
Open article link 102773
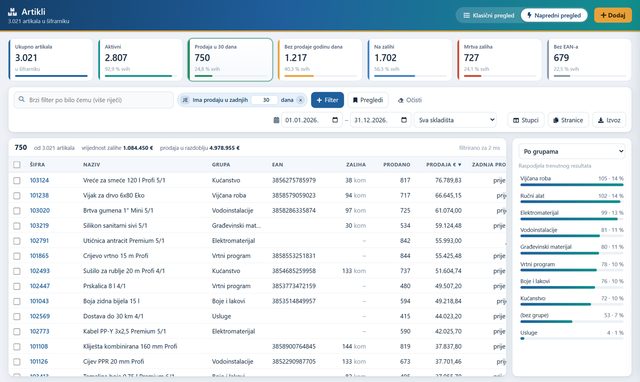tap(39, 331)
